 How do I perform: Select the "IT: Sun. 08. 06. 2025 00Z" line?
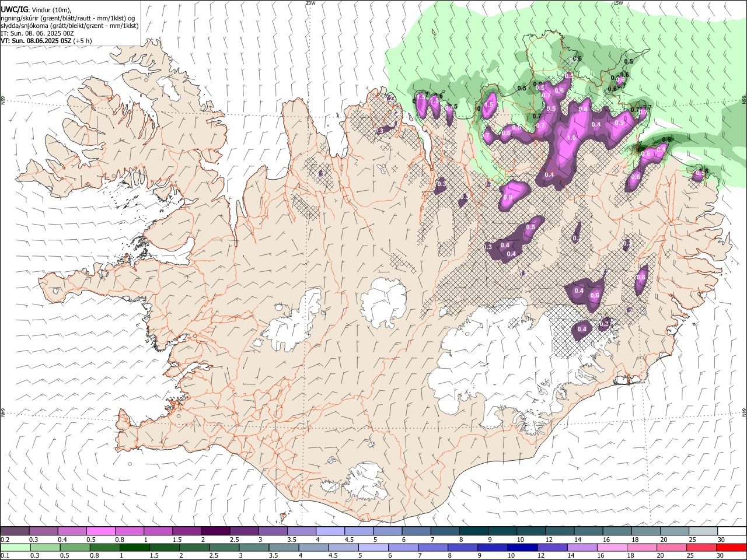pos(37,34)
